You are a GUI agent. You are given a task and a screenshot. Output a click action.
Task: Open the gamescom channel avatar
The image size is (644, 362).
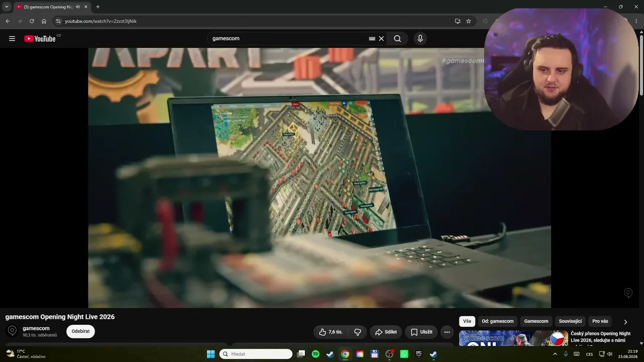pyautogui.click(x=12, y=331)
